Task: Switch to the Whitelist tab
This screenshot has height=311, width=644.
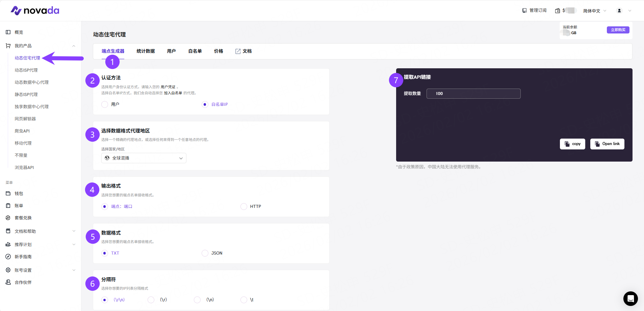Action: (195, 51)
